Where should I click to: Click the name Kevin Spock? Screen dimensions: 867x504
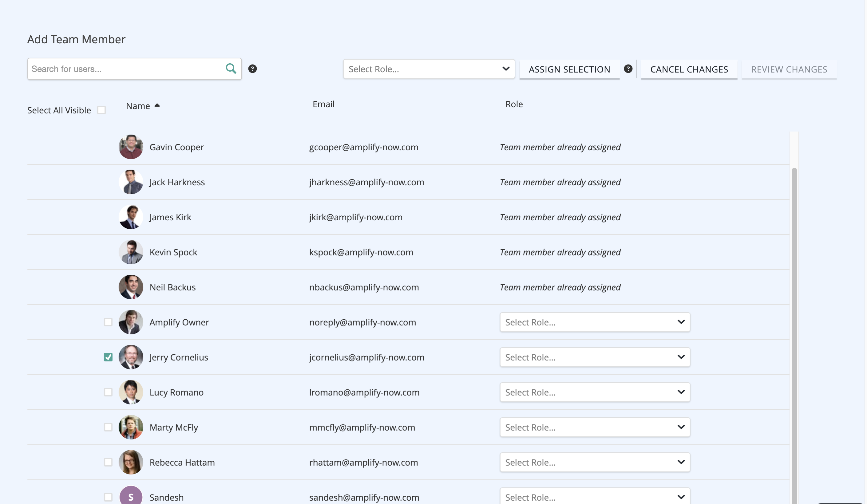(x=173, y=252)
